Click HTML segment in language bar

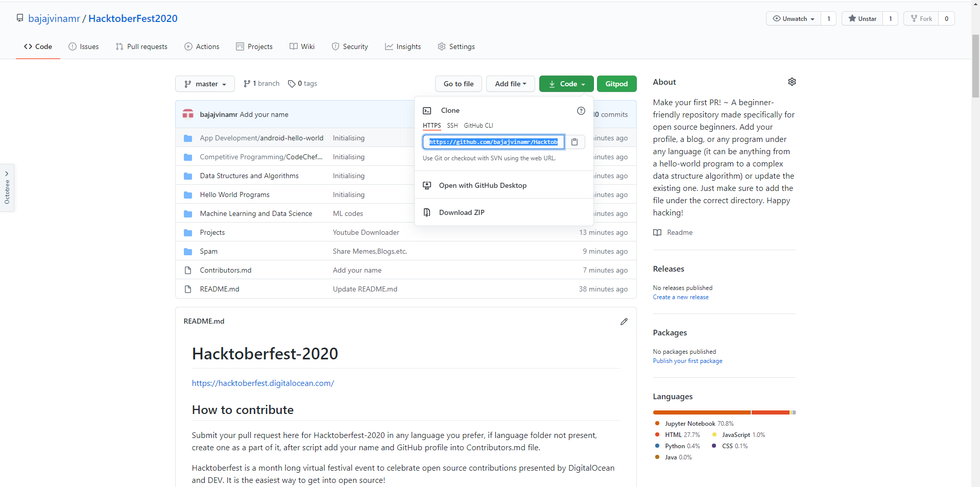coord(771,412)
